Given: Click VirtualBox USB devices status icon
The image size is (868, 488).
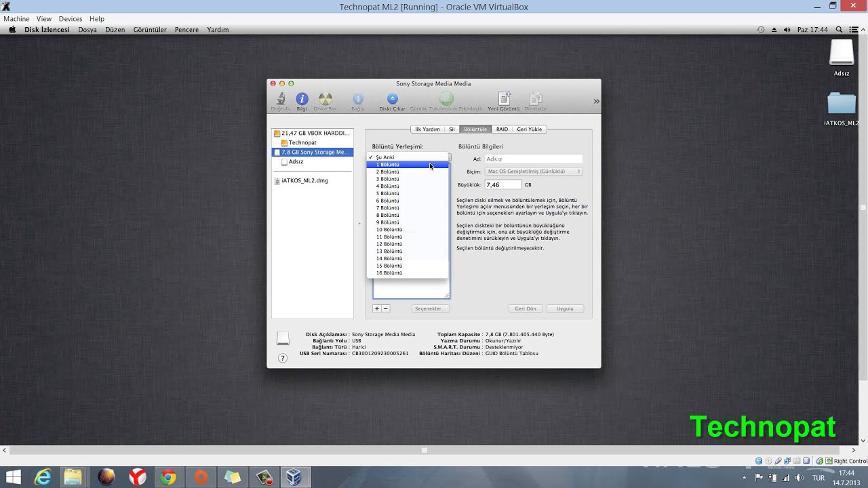Looking at the screenshot, I should [778, 461].
